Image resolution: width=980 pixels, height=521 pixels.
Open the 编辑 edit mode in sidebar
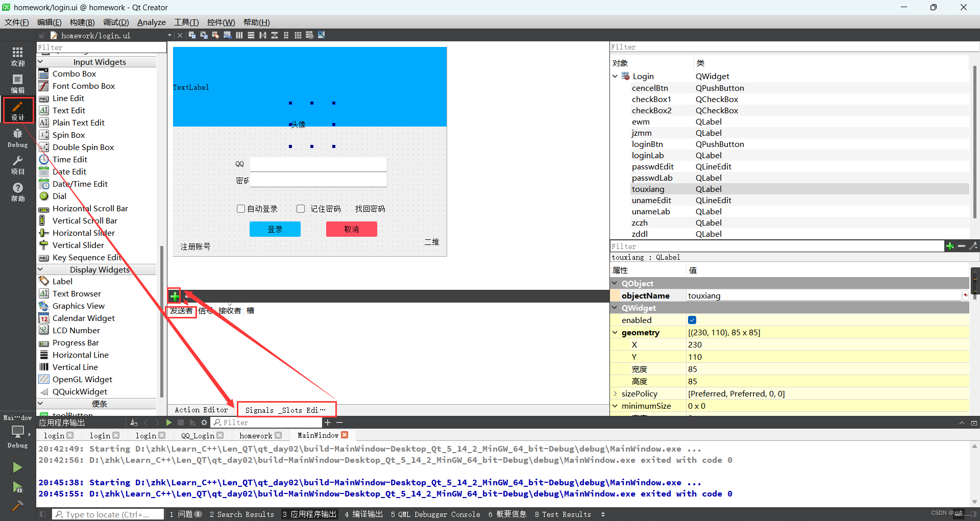pos(18,84)
